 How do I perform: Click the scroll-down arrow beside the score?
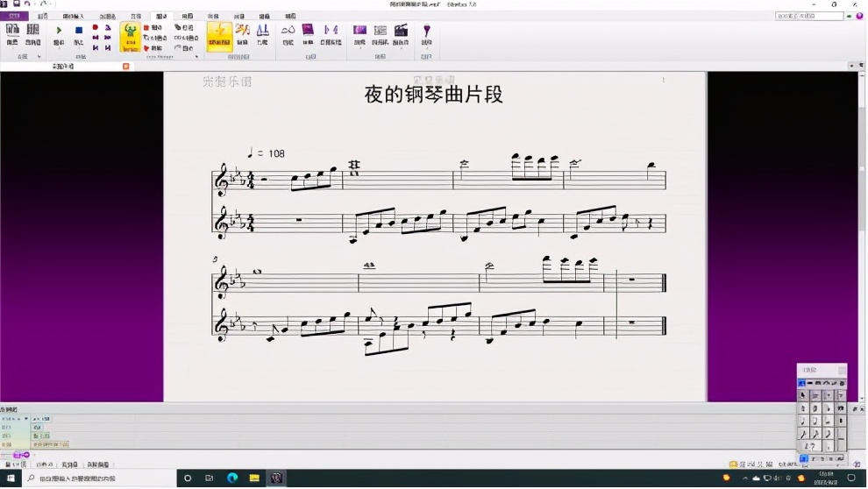(x=861, y=398)
